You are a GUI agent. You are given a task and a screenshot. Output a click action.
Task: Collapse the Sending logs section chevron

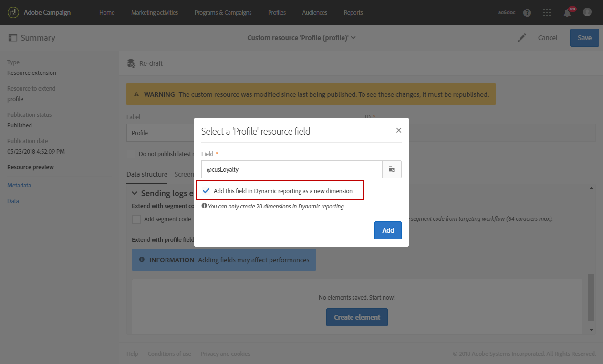pos(135,193)
